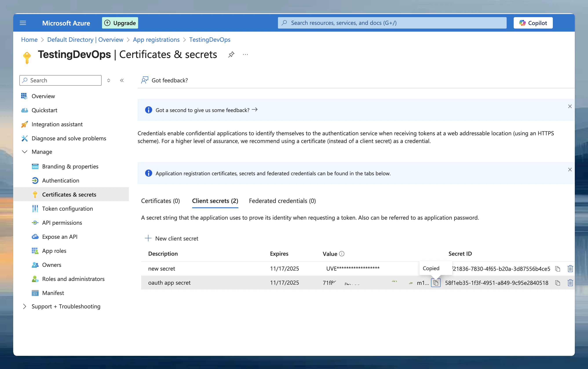Viewport: 588px width, 369px height.
Task: Switch to the Federated credentials tab
Action: 282,201
